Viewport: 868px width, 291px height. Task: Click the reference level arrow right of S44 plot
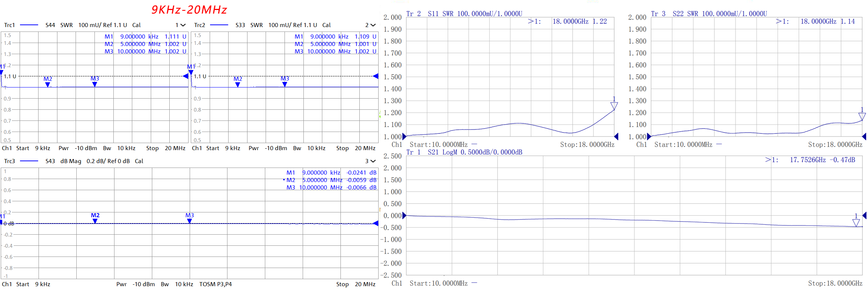[186, 76]
